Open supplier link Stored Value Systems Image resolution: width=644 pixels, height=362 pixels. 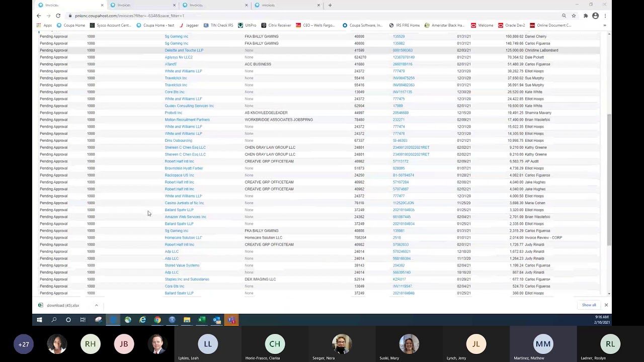[182, 265]
